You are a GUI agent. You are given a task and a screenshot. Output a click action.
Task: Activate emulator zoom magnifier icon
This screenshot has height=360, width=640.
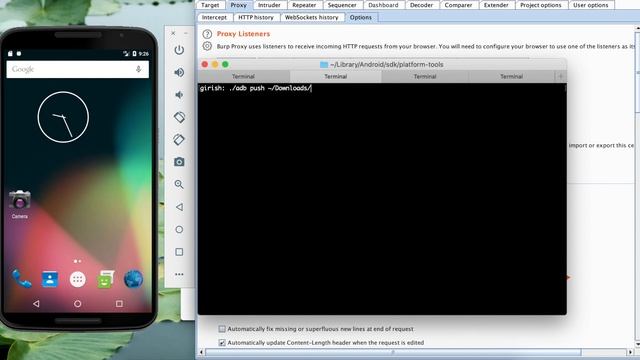click(179, 184)
